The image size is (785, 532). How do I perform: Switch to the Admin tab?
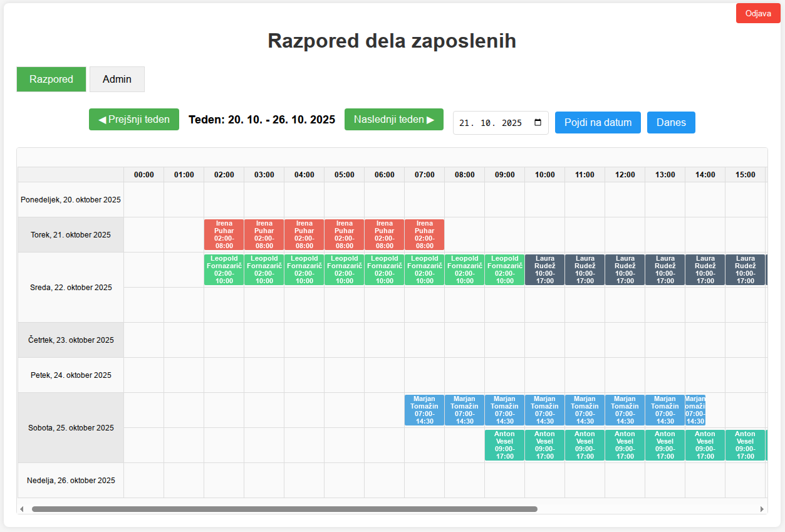click(117, 80)
